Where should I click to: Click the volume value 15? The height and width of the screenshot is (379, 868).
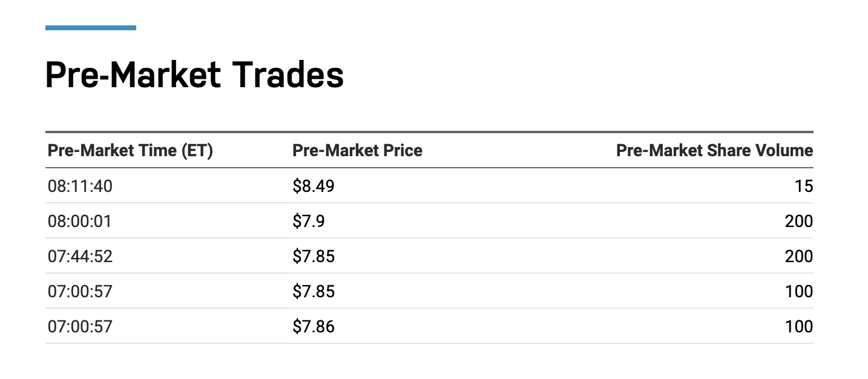(x=804, y=186)
